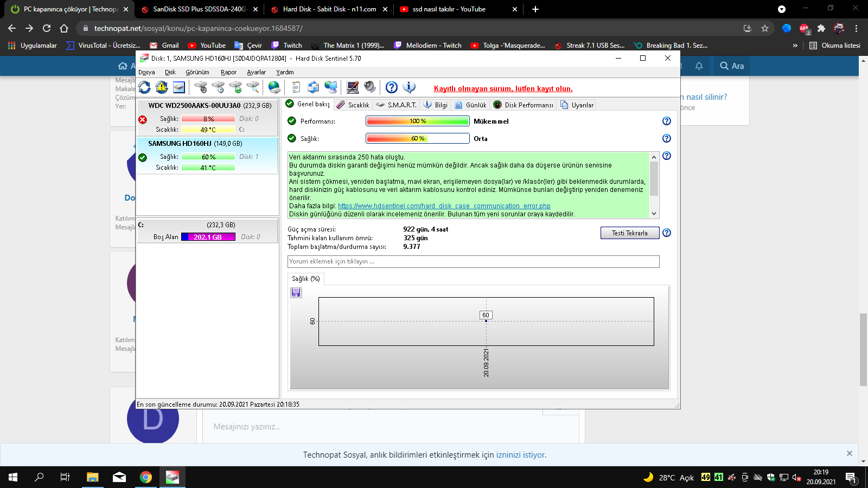The height and width of the screenshot is (488, 868).
Task: Click the help icon next to Performans row
Action: tap(667, 121)
